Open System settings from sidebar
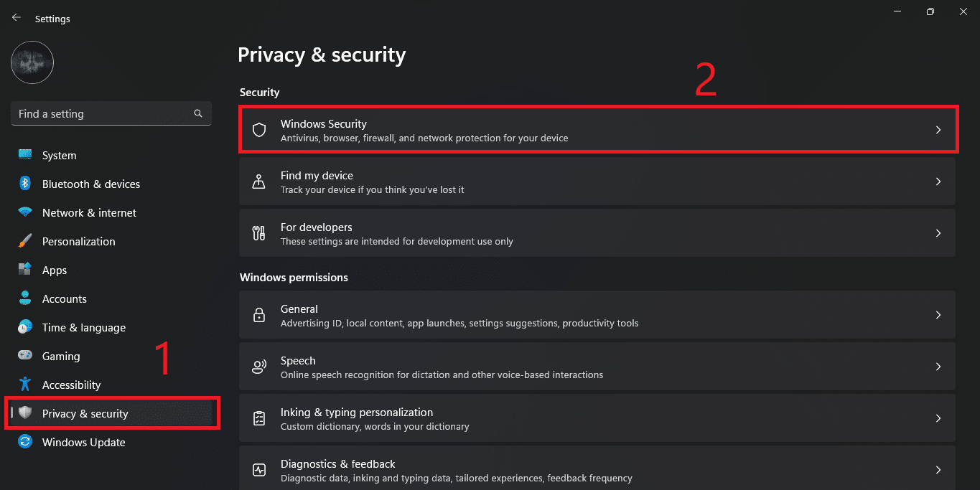 (x=58, y=155)
